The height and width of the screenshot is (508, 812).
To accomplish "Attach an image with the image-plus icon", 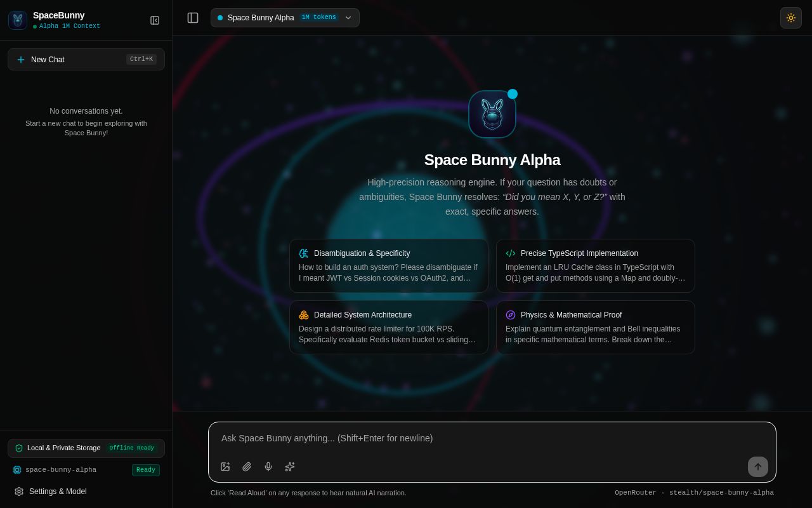I will (x=225, y=467).
